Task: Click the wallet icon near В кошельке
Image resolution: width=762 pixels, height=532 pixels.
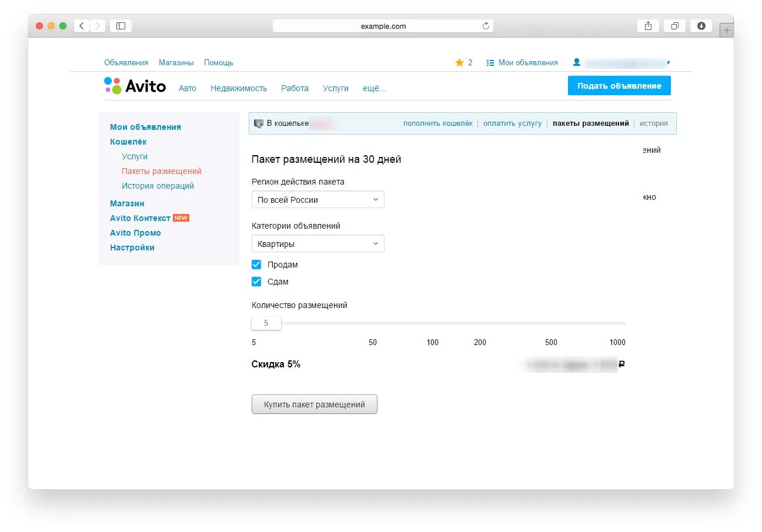Action: (x=259, y=123)
